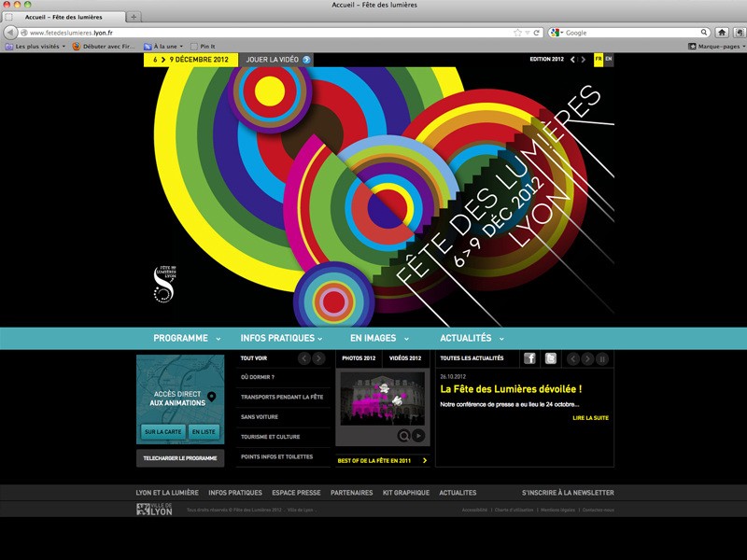Go to previous edition arrow near Edition 2012
Viewport: 747px width, 560px height.
572,60
